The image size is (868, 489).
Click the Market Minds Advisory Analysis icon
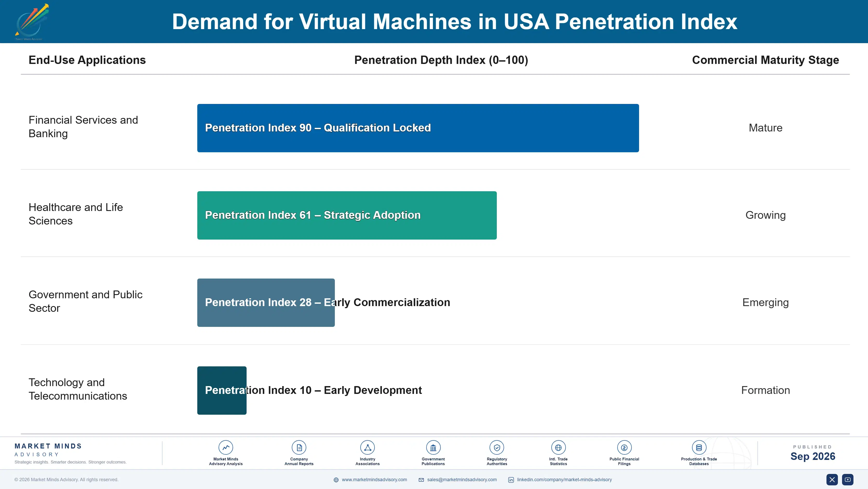tap(226, 447)
